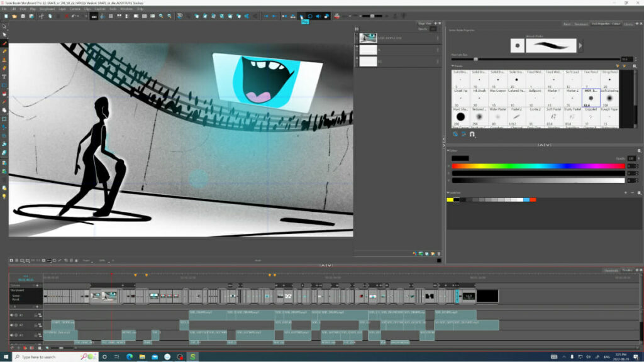Click the Save icon in toolbar
644x362 pixels.
(x=23, y=16)
